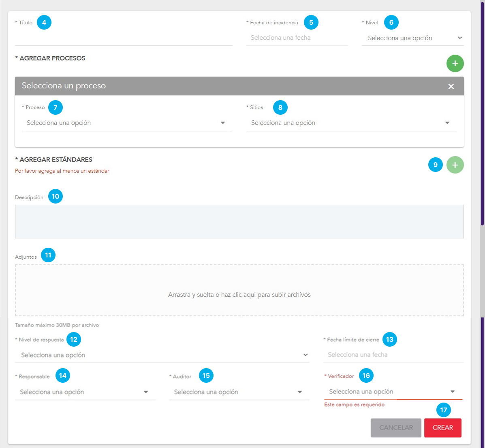
Task: Open the Sitios dropdown list
Action: [x=351, y=123]
